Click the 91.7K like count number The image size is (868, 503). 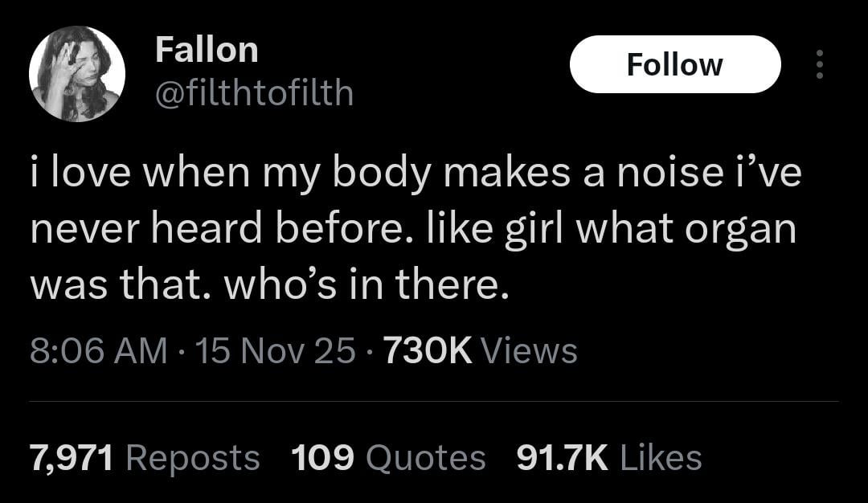coord(561,457)
